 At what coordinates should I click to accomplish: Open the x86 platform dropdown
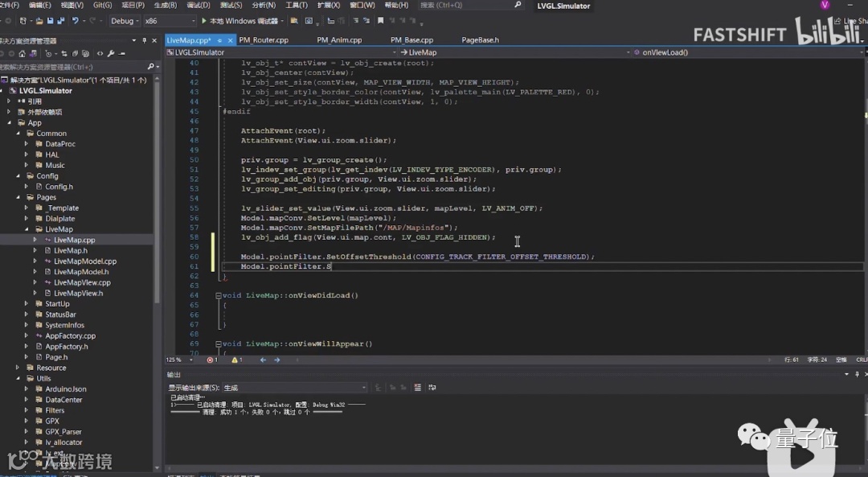click(x=167, y=21)
